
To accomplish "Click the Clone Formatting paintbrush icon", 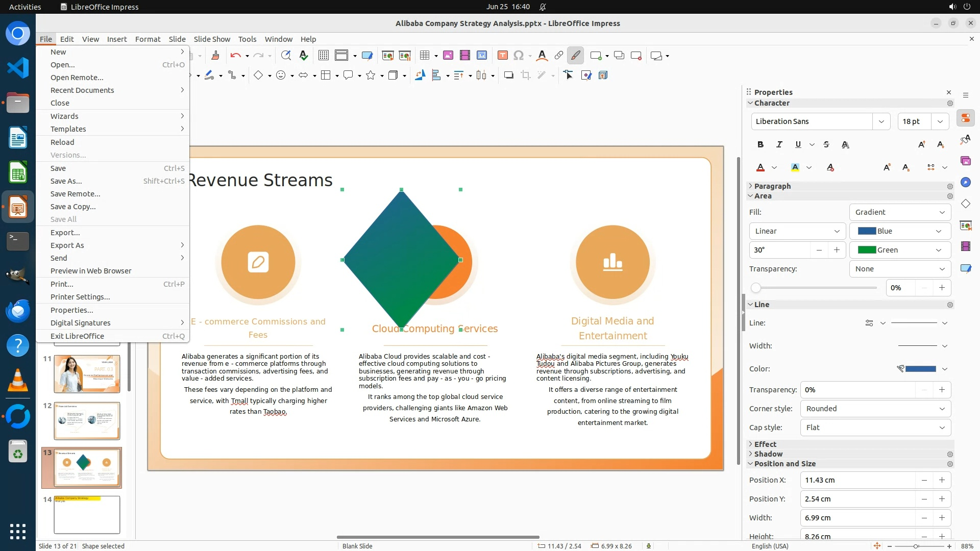I will (215, 55).
